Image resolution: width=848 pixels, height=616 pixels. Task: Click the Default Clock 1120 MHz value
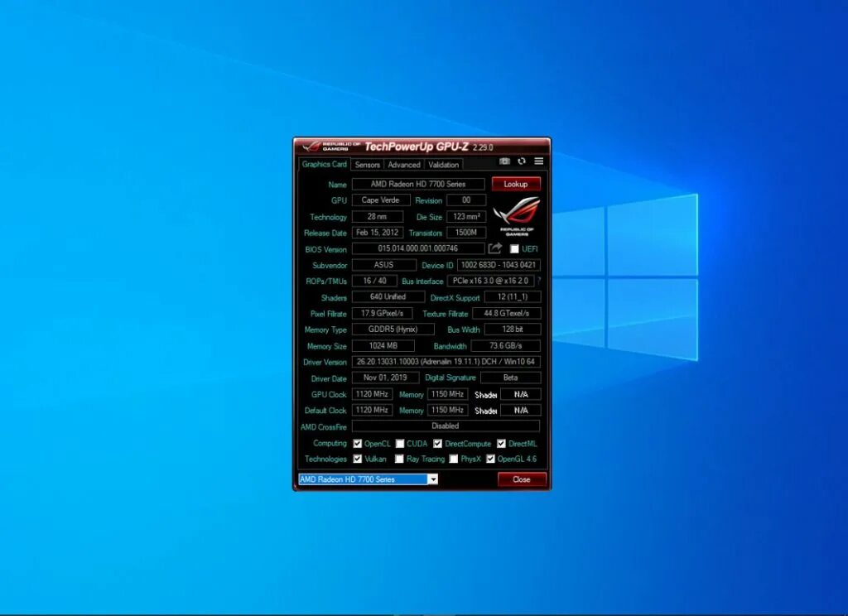click(x=372, y=410)
